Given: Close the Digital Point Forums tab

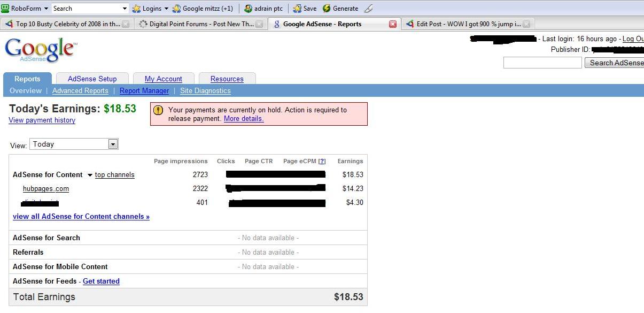Looking at the screenshot, I should (259, 24).
